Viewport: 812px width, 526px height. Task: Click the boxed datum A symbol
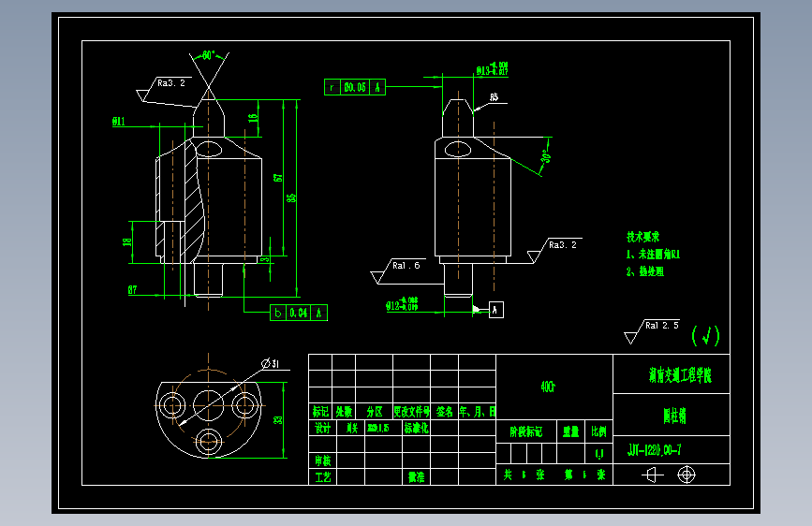[x=496, y=310]
